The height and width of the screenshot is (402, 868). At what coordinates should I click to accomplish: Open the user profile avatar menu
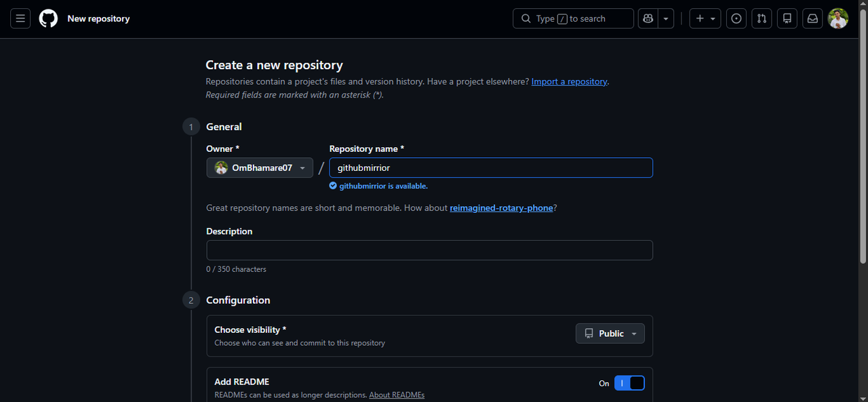point(838,18)
